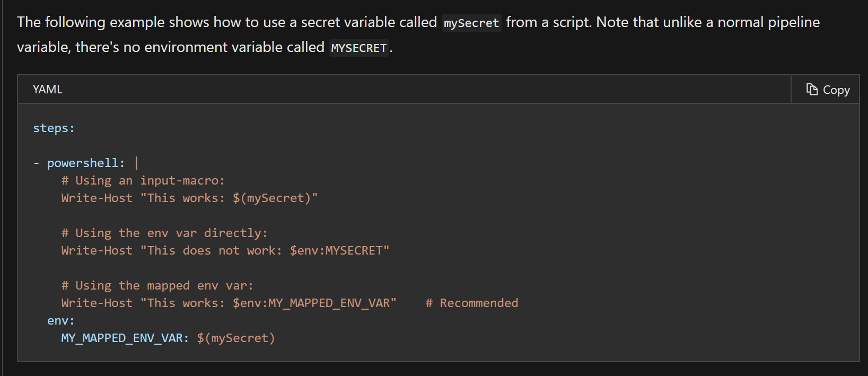This screenshot has height=376, width=868.
Task: Click the YAML language label
Action: coord(47,90)
